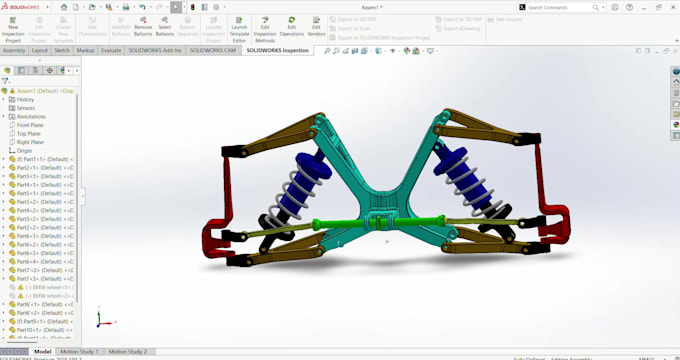Collapse the FeatureManager panel via side handle
The image size is (680, 360).
(83, 196)
